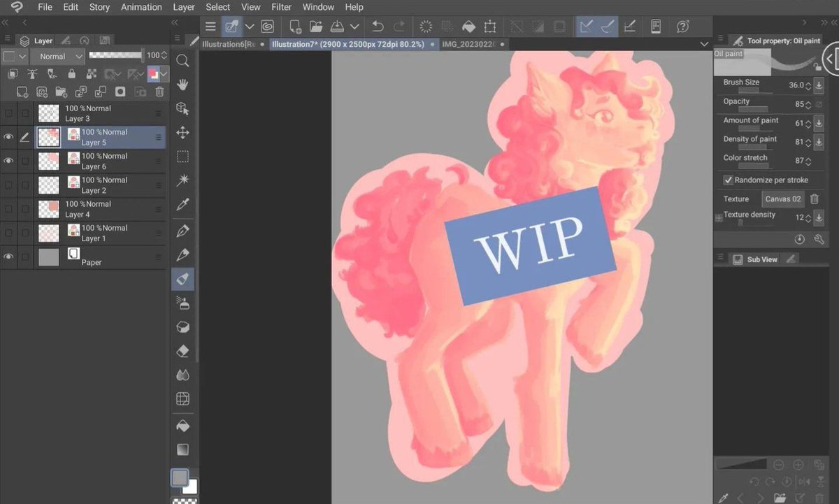Open the hamburger menu in command bar

[x=210, y=27]
